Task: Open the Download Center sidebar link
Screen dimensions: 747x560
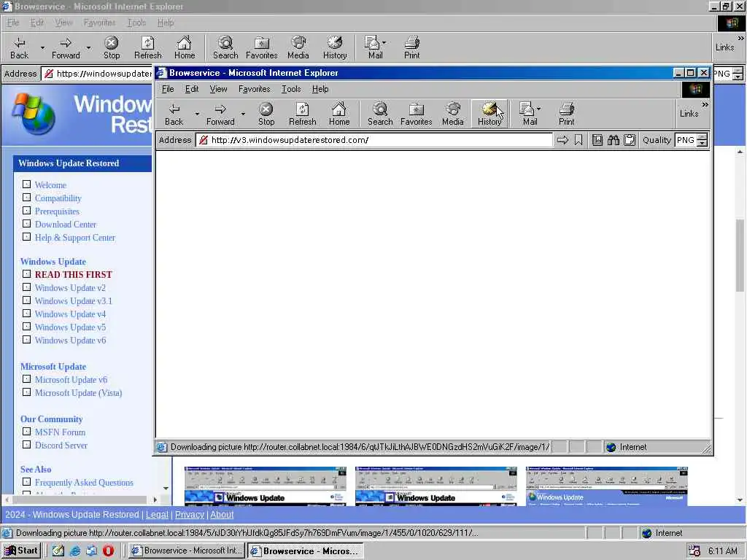Action: pos(65,225)
